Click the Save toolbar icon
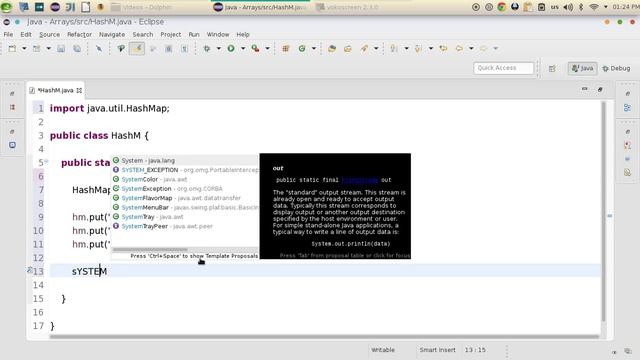Viewport: 640px width, 360px height. 61,49
